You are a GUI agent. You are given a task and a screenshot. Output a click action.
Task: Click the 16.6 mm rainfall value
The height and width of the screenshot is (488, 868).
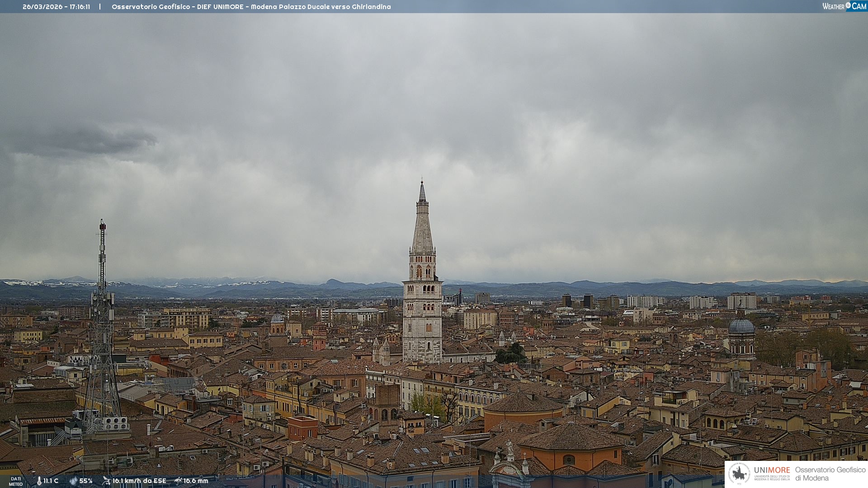pyautogui.click(x=196, y=481)
